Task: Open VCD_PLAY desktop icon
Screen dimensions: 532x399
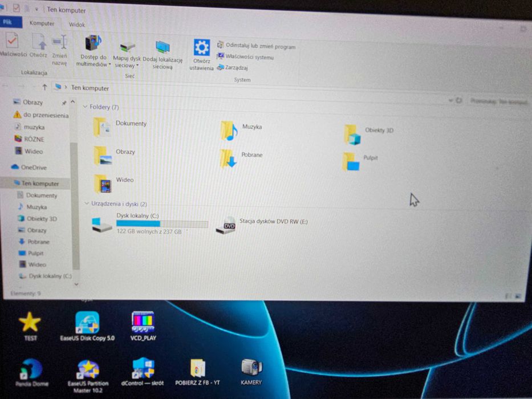Action: pos(143,326)
